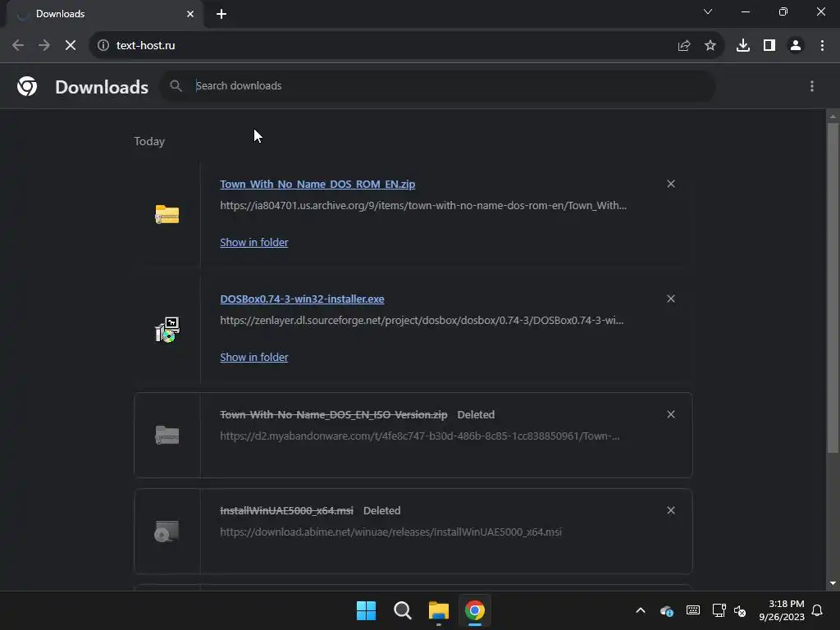Remove Town_With_No_Name_DOS_ROM_EN.zip from list
The image size is (840, 630).
pos(671,184)
